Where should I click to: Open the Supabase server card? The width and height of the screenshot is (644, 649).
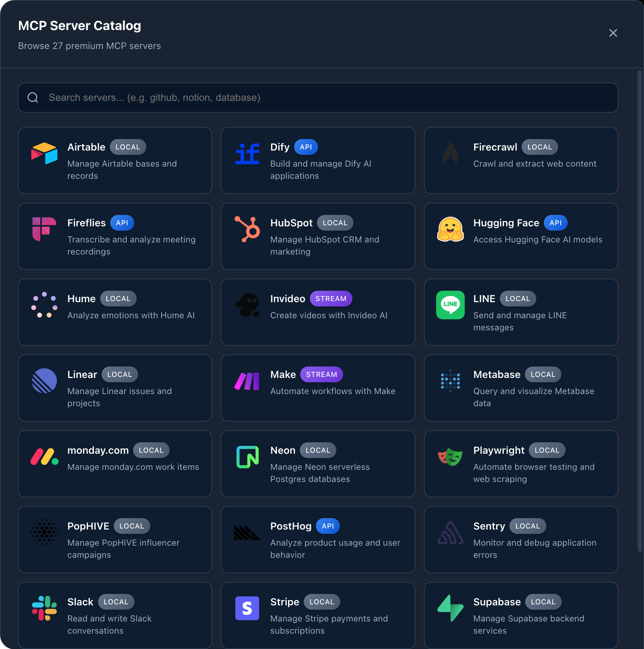[521, 615]
